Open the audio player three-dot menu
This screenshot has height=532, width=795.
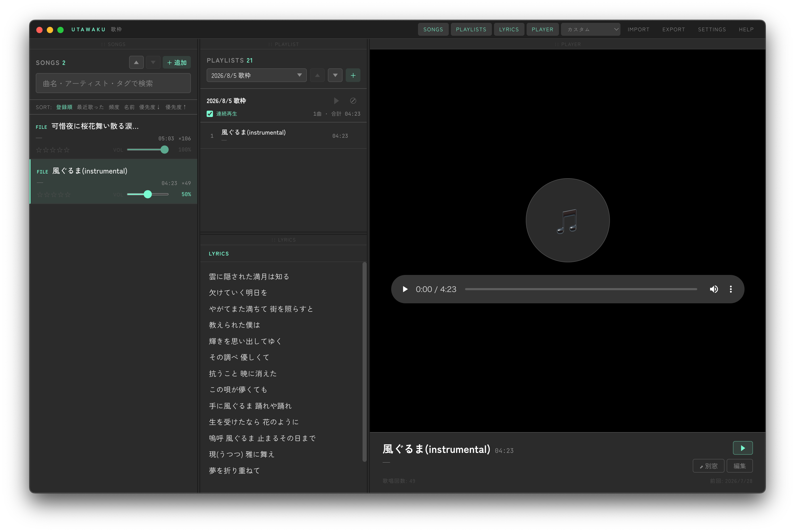coord(731,289)
